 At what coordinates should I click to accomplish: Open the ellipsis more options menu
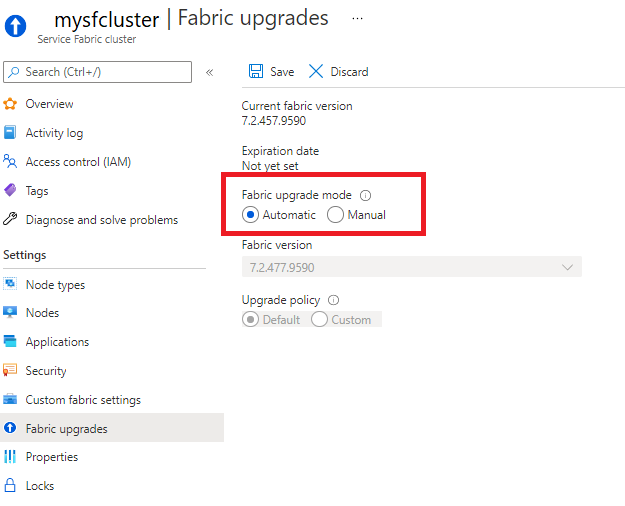358,18
